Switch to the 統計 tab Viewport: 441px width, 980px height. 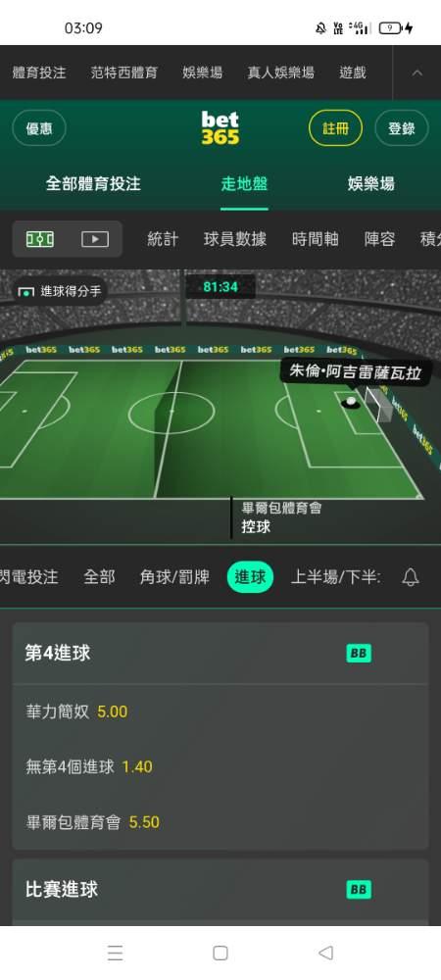163,239
